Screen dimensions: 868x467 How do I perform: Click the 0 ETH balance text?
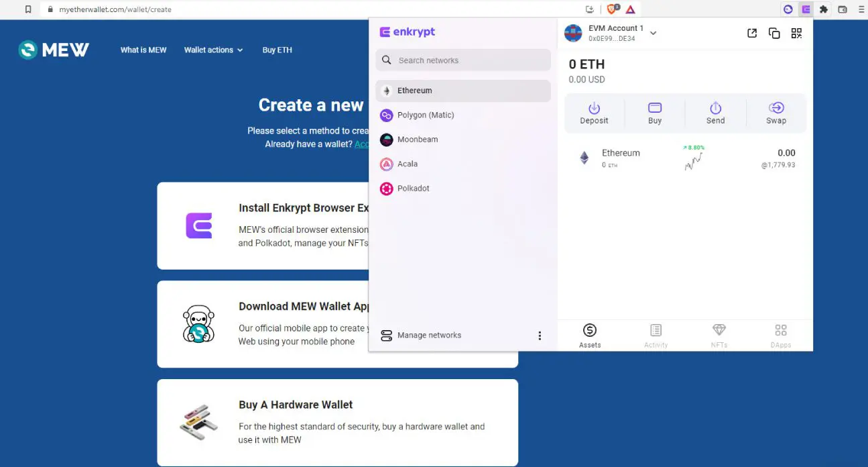(586, 64)
